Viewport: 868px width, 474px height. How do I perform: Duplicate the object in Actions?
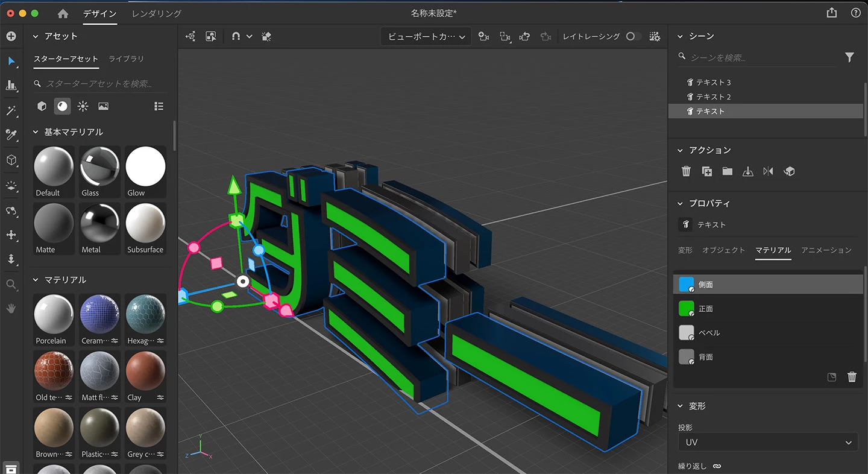click(x=707, y=171)
